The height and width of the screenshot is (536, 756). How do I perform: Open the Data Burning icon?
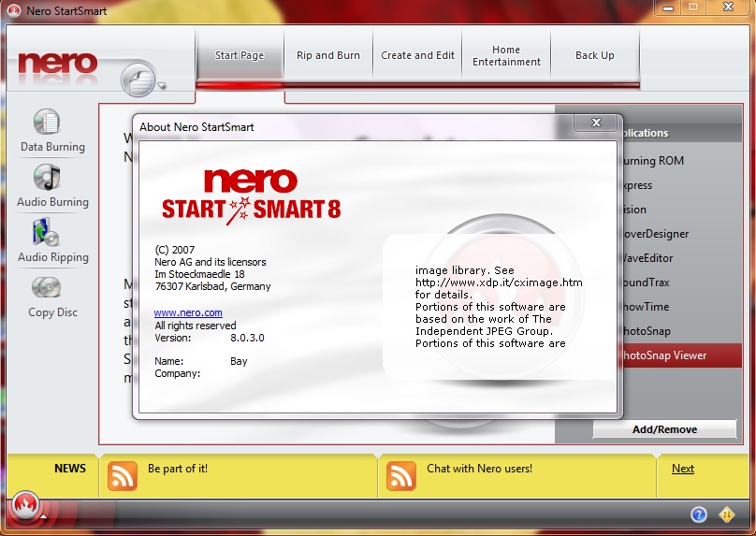click(x=47, y=122)
